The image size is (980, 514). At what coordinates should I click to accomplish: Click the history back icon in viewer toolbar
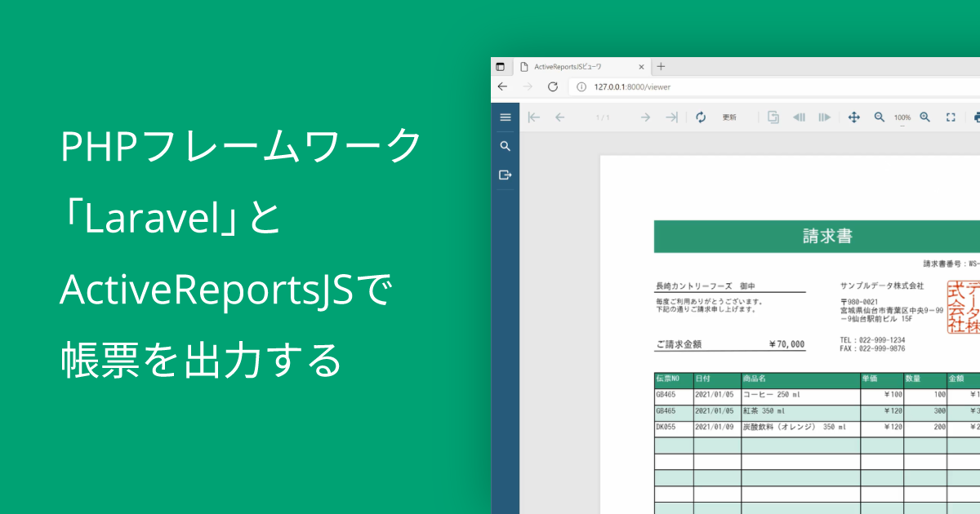pos(799,117)
